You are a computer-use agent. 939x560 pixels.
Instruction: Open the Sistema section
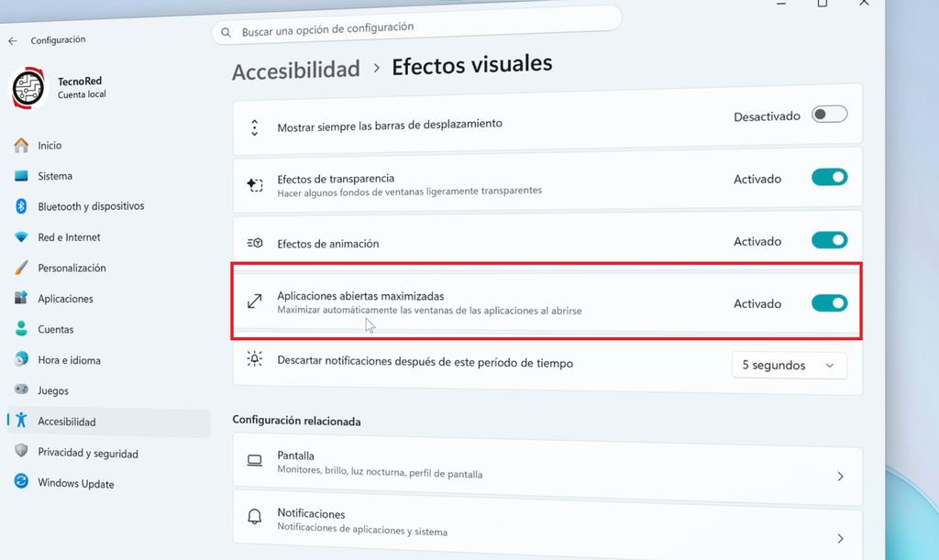(55, 176)
